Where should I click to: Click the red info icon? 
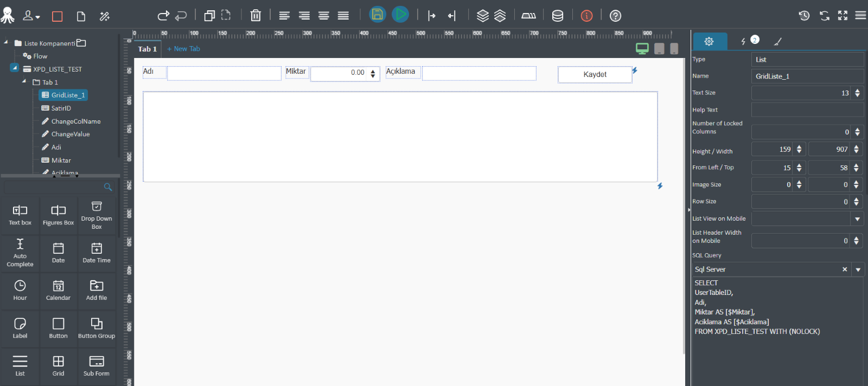[x=586, y=16]
